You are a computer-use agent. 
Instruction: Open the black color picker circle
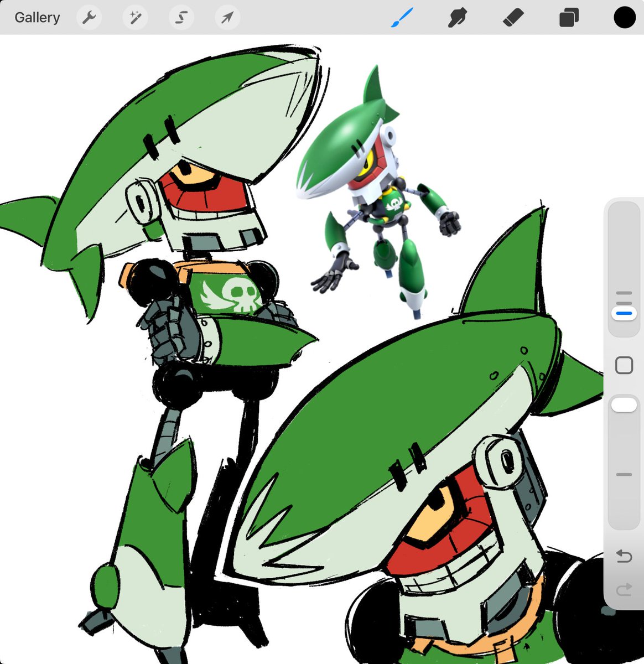(x=624, y=18)
